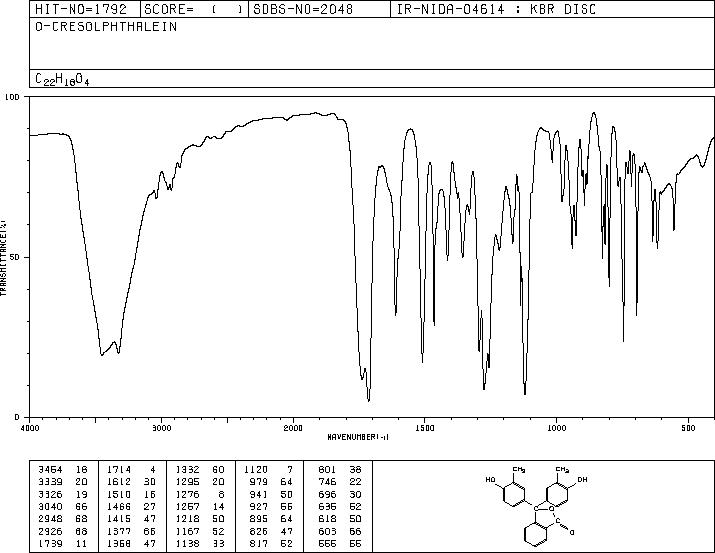This screenshot has width=715, height=553.
Task: Click the 636 peak table entry
Action: coord(327,506)
